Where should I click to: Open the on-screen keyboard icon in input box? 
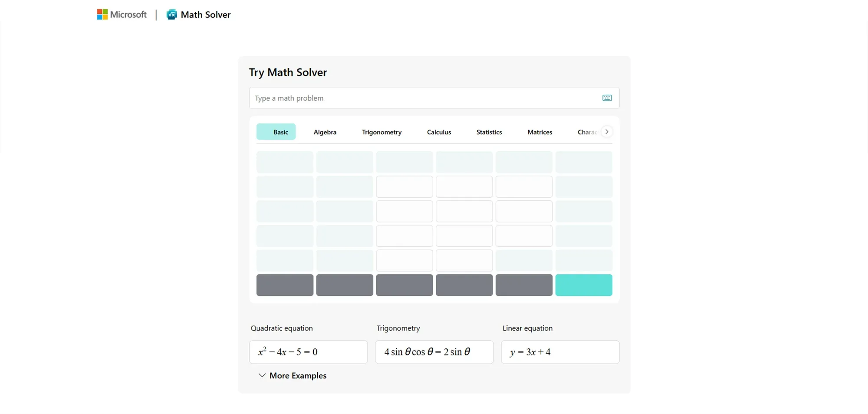[607, 98]
